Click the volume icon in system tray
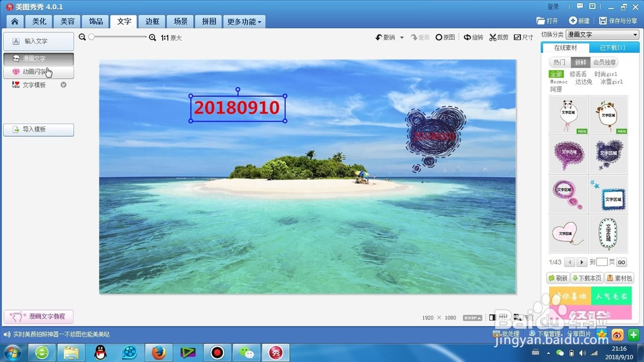Viewport: 644px width, 362px height. tap(582, 353)
